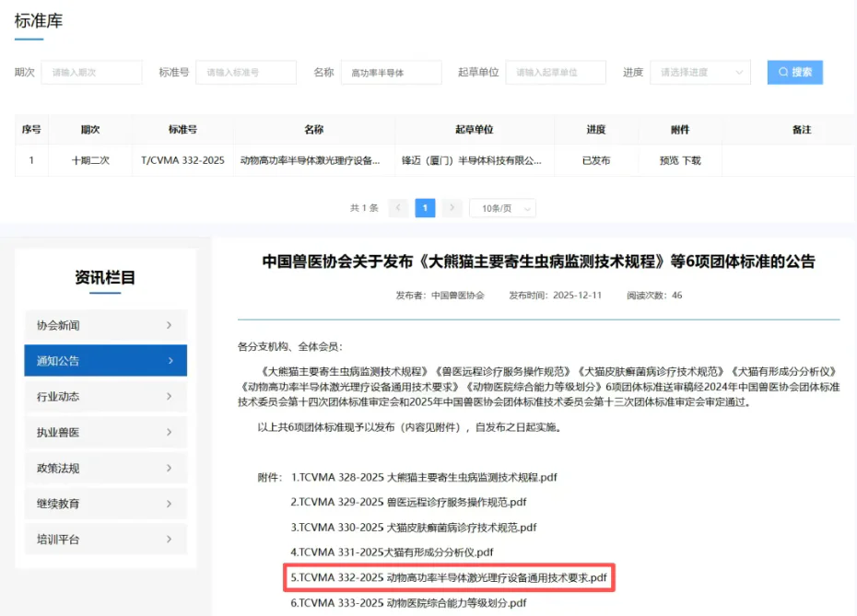
Task: Open attachment TCVMA 333-2025 动物医院综合能力等级划分.pdf
Action: [x=408, y=603]
